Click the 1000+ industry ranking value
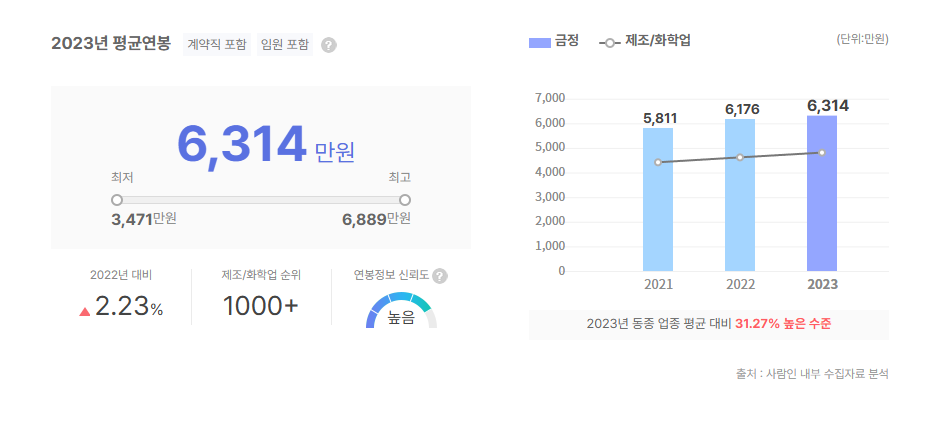 pyautogui.click(x=260, y=307)
